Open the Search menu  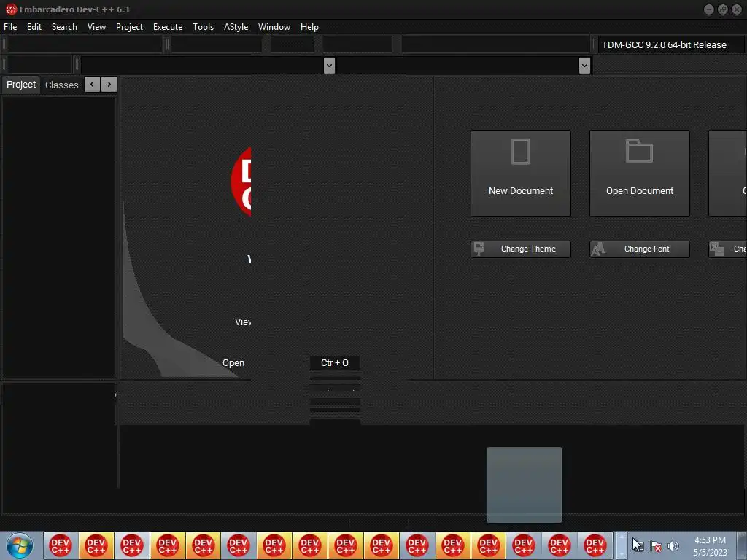(64, 27)
